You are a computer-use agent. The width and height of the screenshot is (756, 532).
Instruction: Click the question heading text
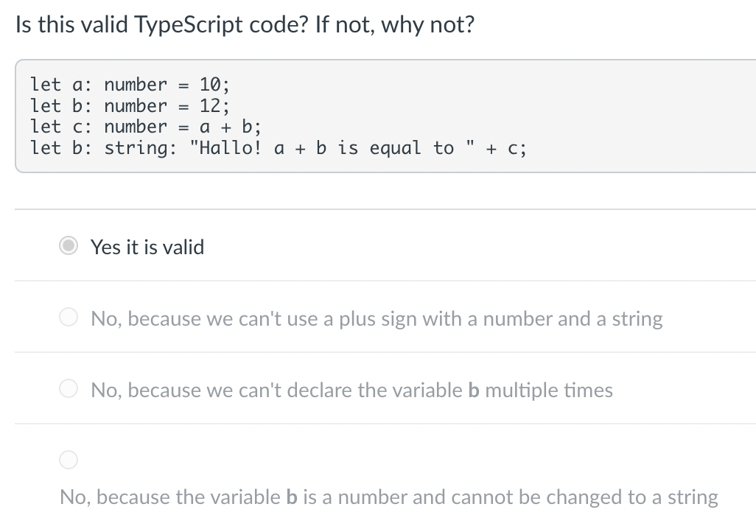tap(246, 24)
